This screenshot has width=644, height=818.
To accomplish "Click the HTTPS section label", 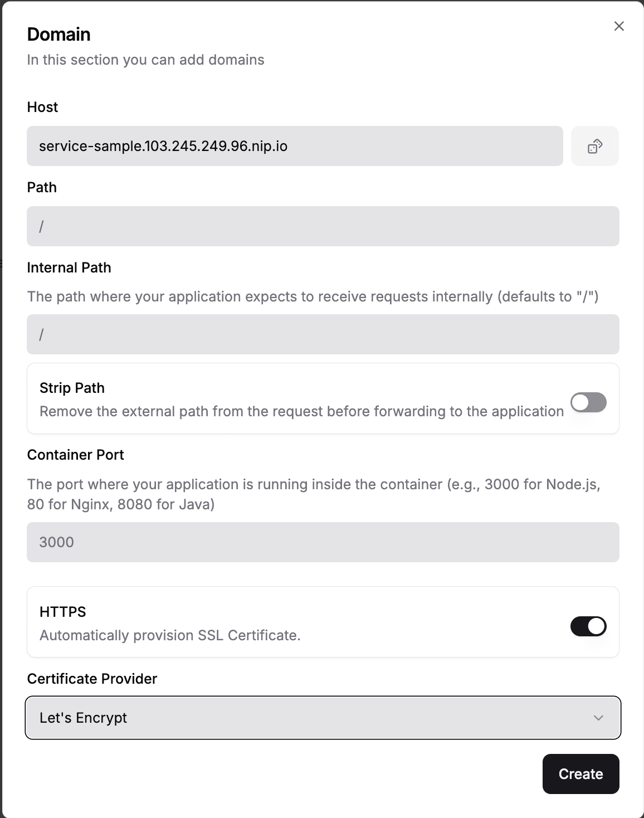I will point(62,611).
